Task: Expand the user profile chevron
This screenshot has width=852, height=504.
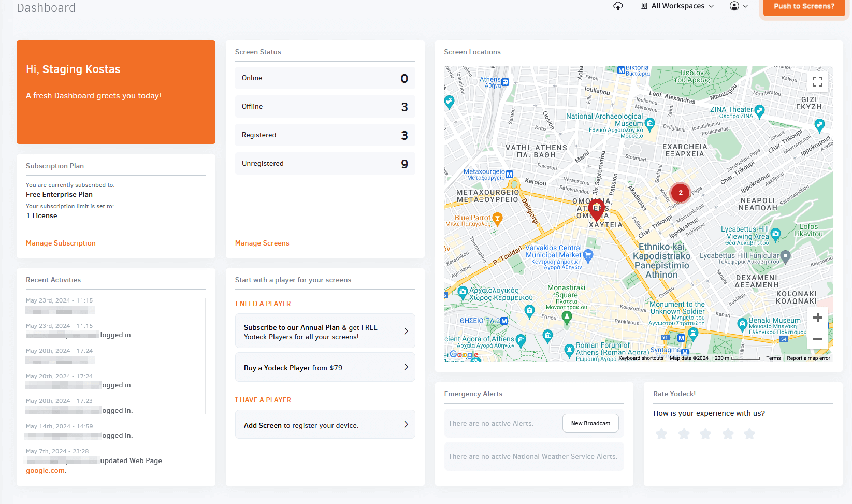Action: point(746,6)
